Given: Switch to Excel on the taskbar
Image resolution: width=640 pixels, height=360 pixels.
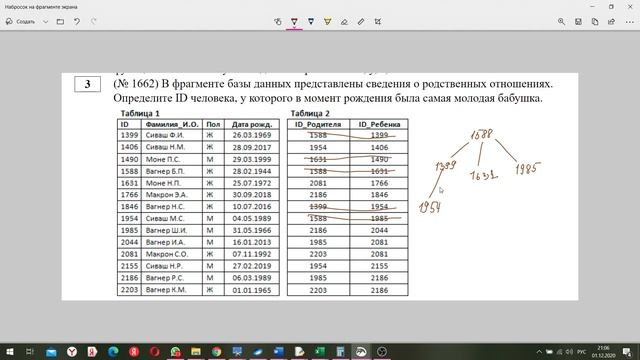Looking at the screenshot, I should pyautogui.click(x=320, y=351).
